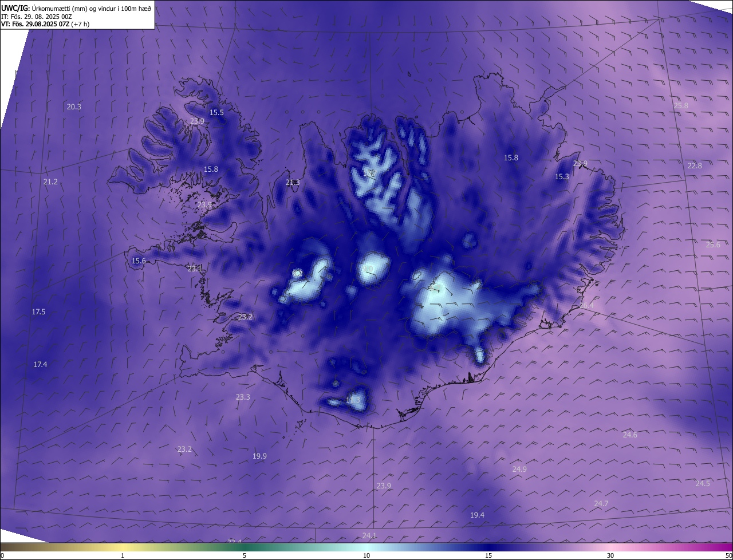Click the 24.7 value on the map
The height and width of the screenshot is (560, 733).
[x=601, y=503]
